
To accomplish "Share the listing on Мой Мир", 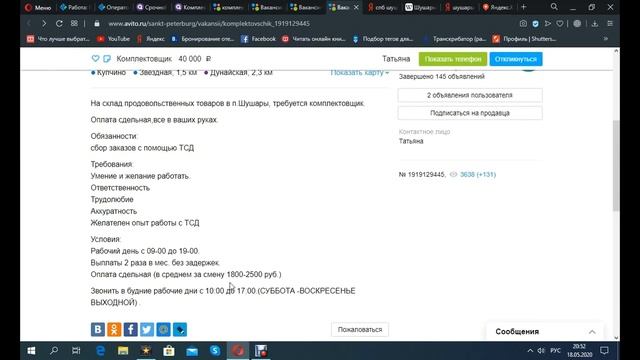I will (x=163, y=329).
